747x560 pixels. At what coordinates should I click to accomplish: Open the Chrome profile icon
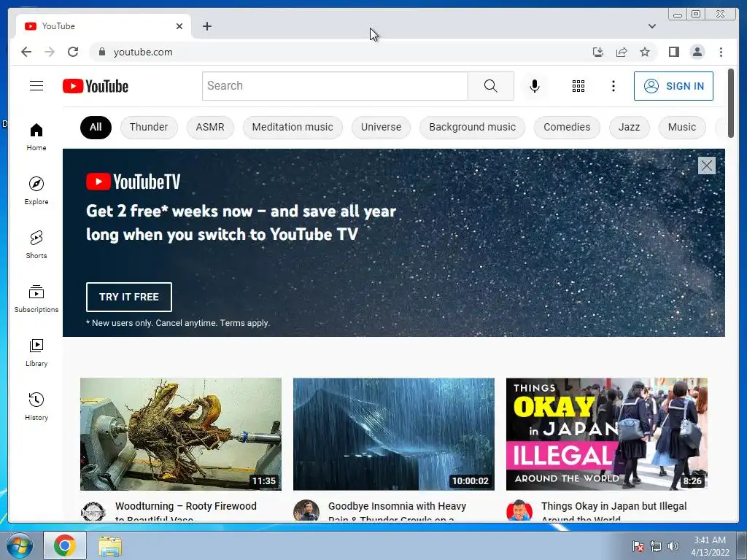tap(697, 52)
